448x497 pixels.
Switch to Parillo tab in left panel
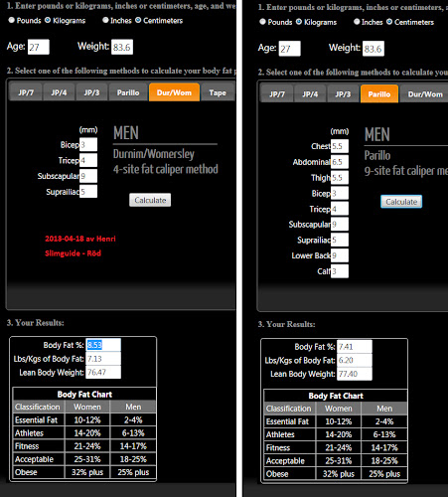click(128, 92)
